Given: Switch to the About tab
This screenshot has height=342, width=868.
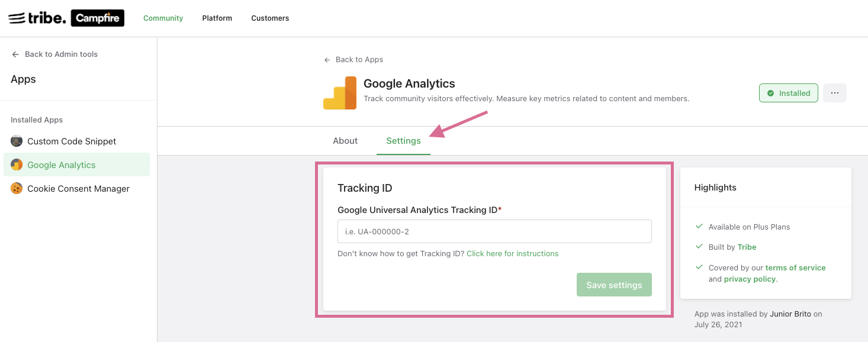Looking at the screenshot, I should pyautogui.click(x=345, y=141).
